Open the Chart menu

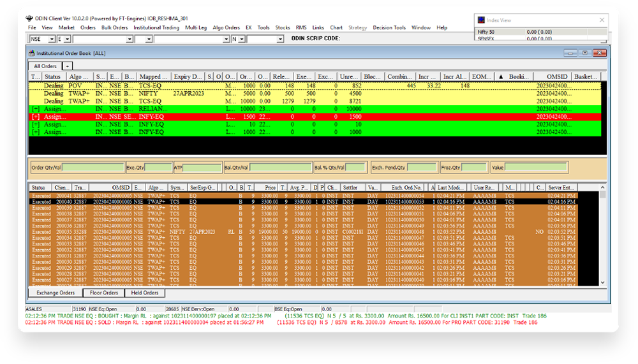[x=336, y=27]
